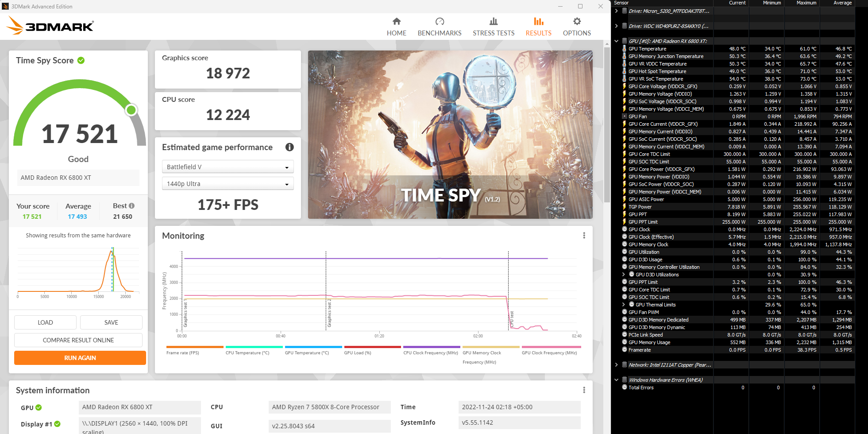Image resolution: width=868 pixels, height=434 pixels.
Task: Click lightning icon of GPU Core Voltage (VDDCR_GFX)
Action: pyautogui.click(x=625, y=86)
